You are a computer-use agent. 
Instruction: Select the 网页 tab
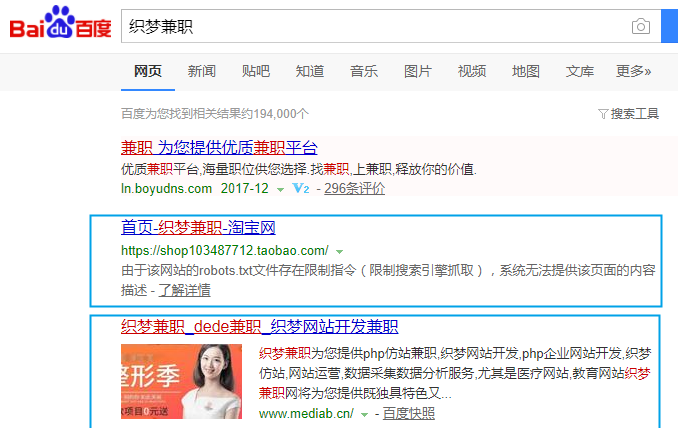[x=148, y=71]
